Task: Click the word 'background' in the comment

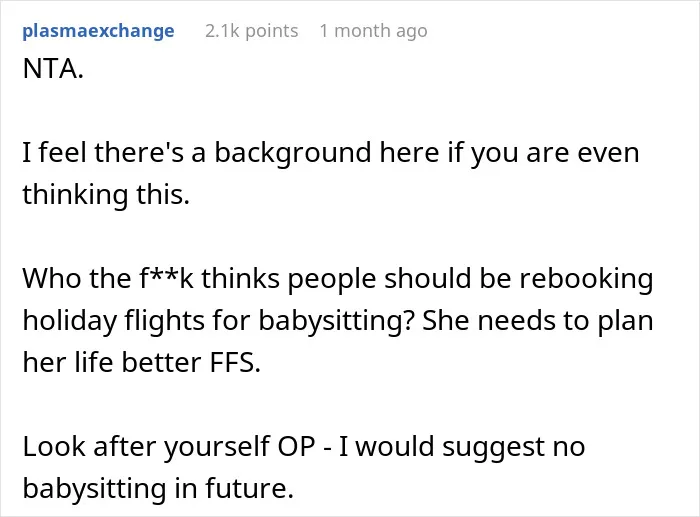Action: 293,153
